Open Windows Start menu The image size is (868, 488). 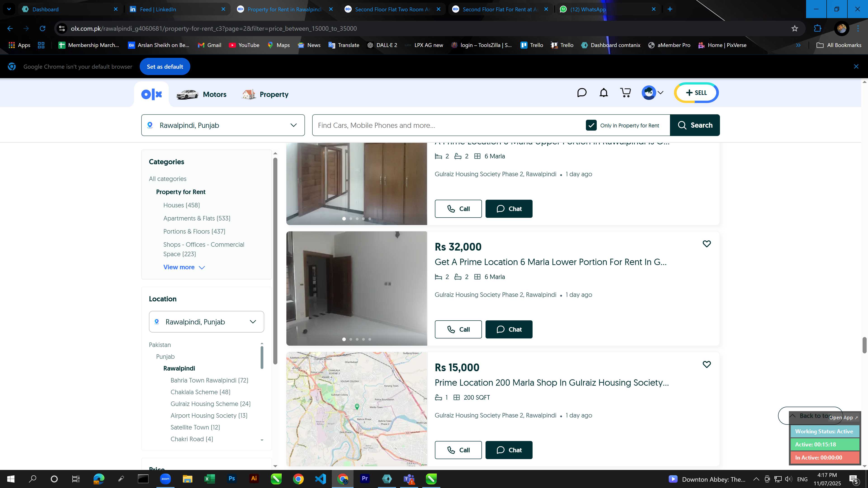10,479
